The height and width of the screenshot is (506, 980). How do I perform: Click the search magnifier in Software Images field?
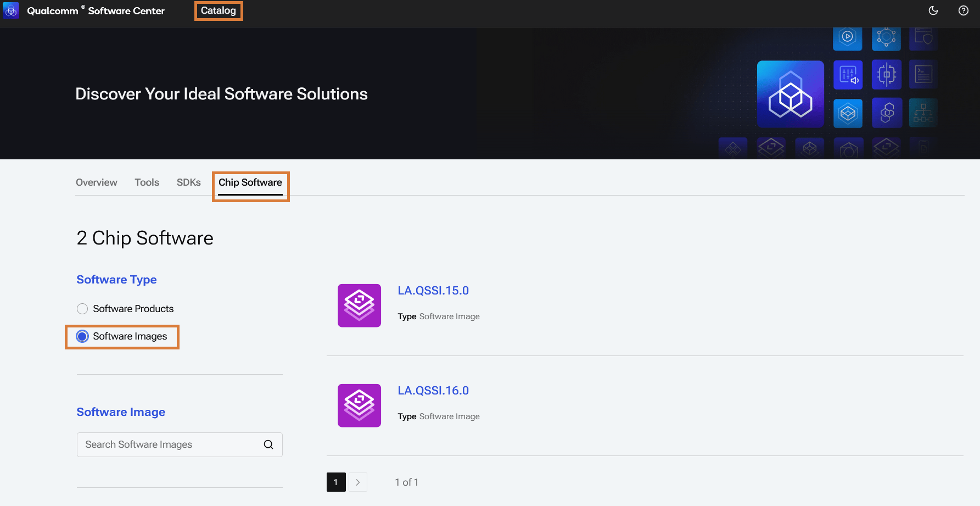[268, 444]
